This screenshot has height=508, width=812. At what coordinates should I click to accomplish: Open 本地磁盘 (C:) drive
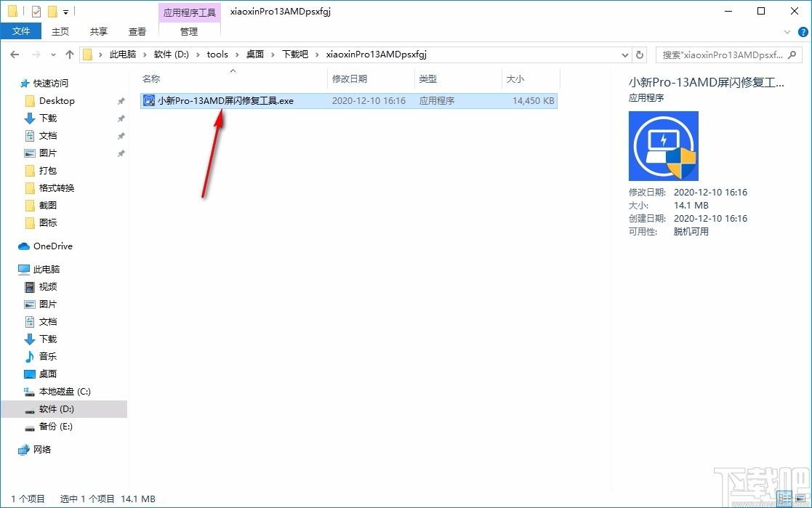click(x=64, y=392)
